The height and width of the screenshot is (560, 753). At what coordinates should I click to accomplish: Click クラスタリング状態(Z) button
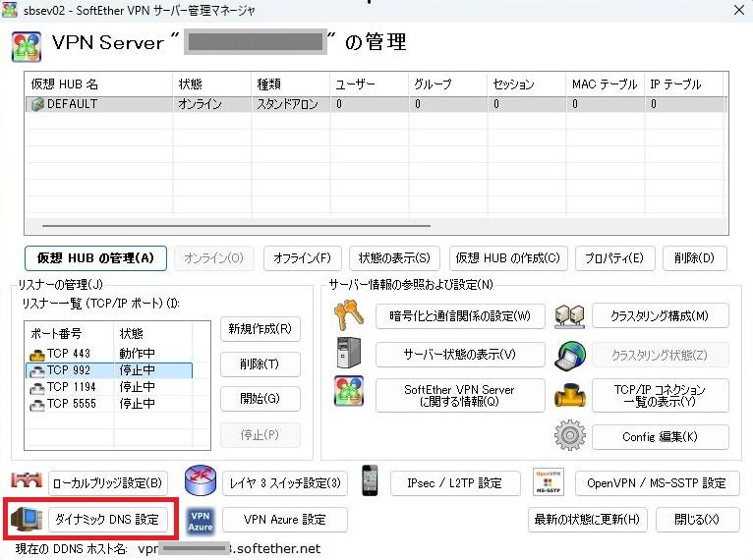pyautogui.click(x=661, y=356)
